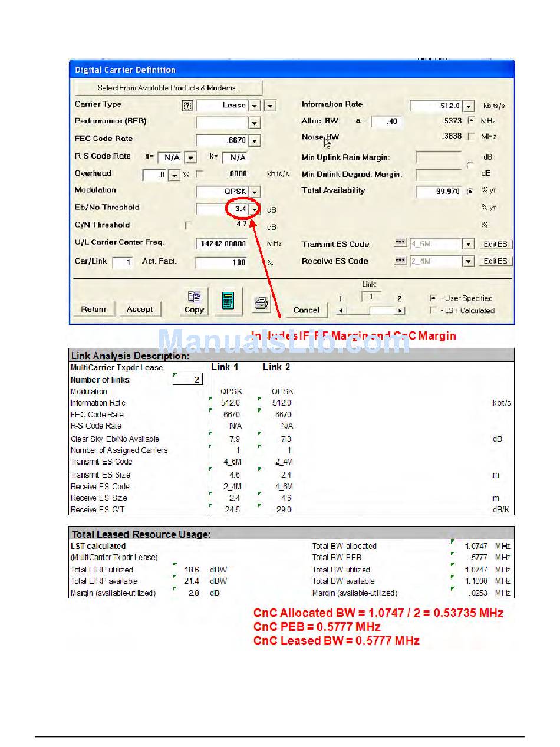Expand the Receive ES Code dropdown
This screenshot has width=560, height=747.
coord(469,261)
